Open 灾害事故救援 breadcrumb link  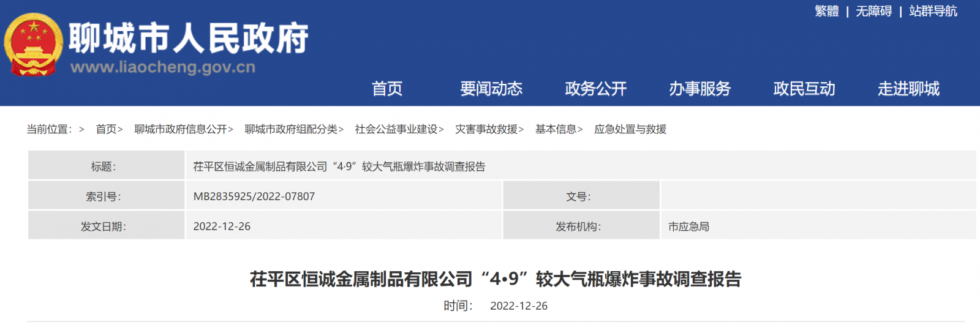click(x=486, y=129)
